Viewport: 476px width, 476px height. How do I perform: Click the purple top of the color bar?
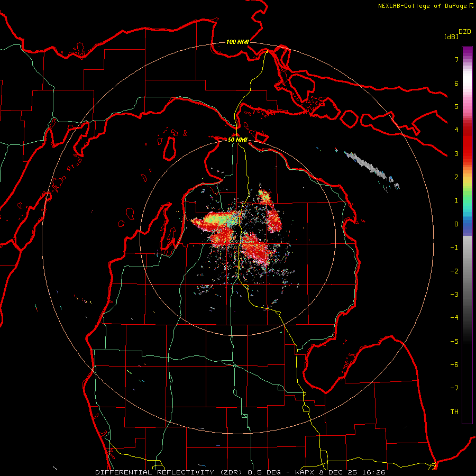[467, 52]
